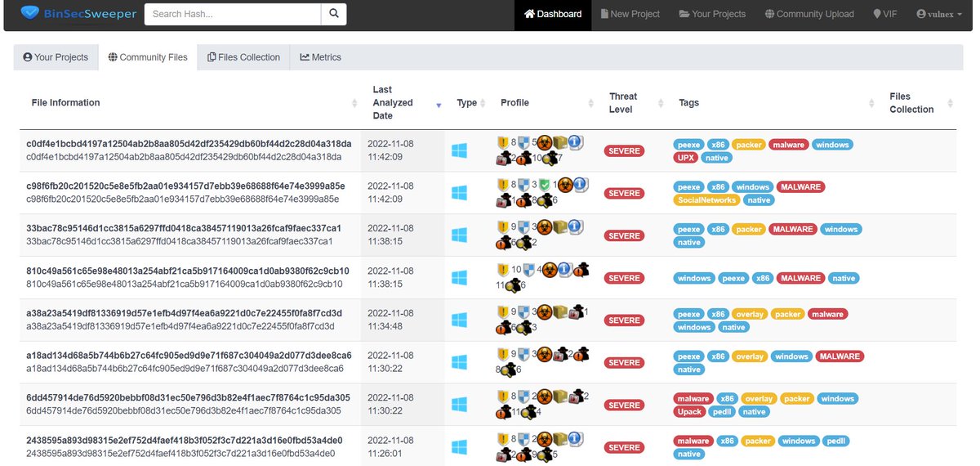Open file a18ad134d68a5b74 hash link
This screenshot has width=980, height=466.
(189, 356)
